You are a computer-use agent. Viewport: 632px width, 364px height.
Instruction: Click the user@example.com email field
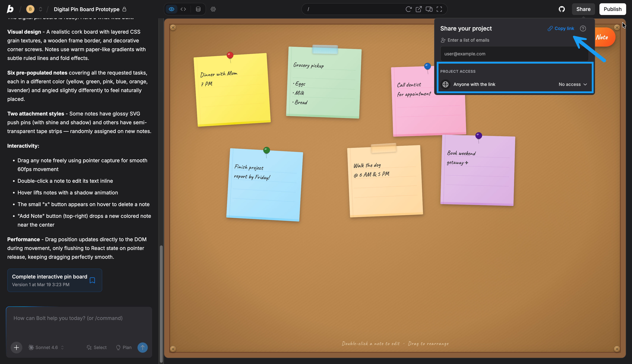514,54
